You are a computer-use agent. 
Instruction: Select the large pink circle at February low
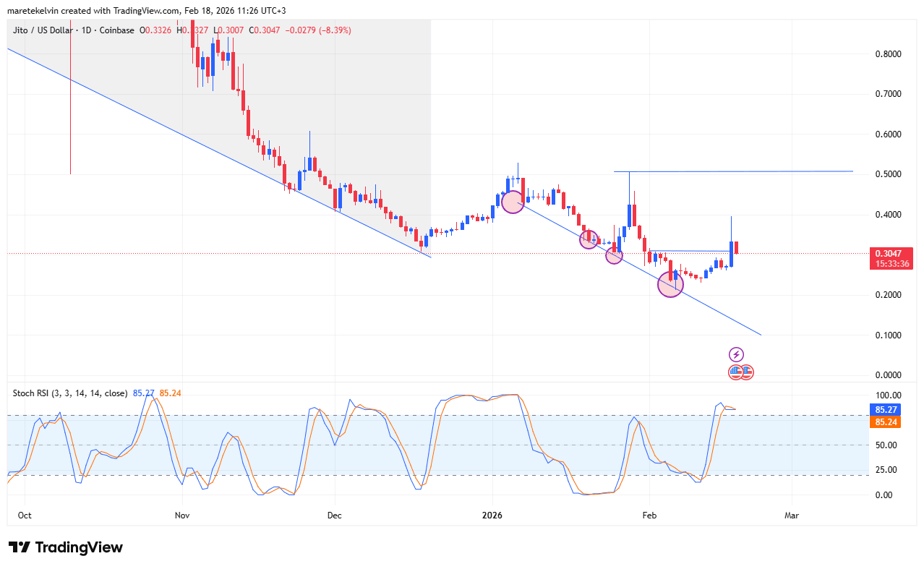point(670,284)
